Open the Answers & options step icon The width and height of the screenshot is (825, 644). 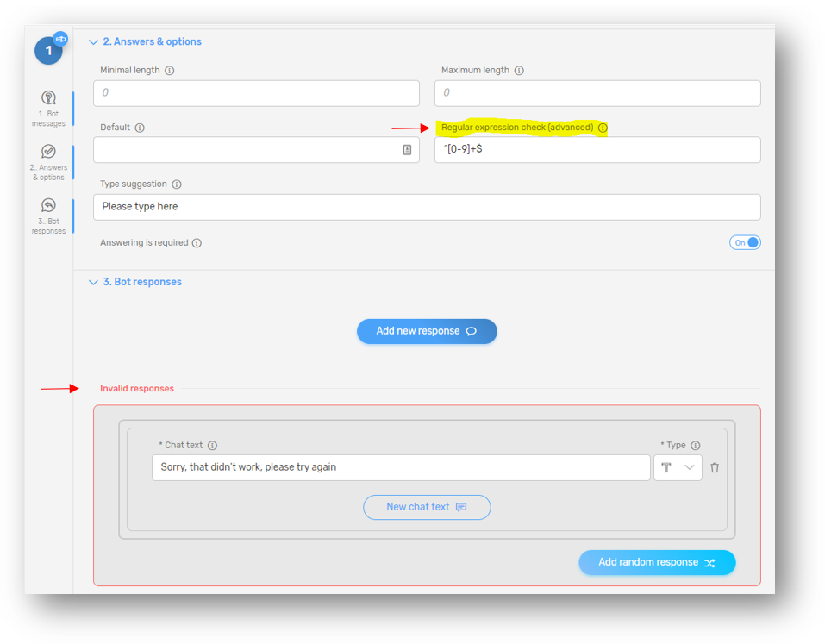[x=48, y=153]
